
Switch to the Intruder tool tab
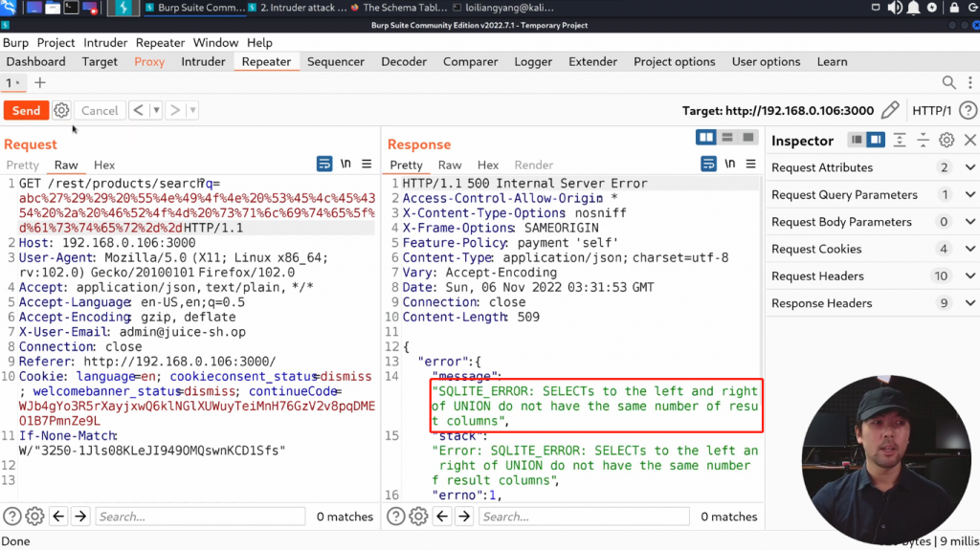click(204, 61)
